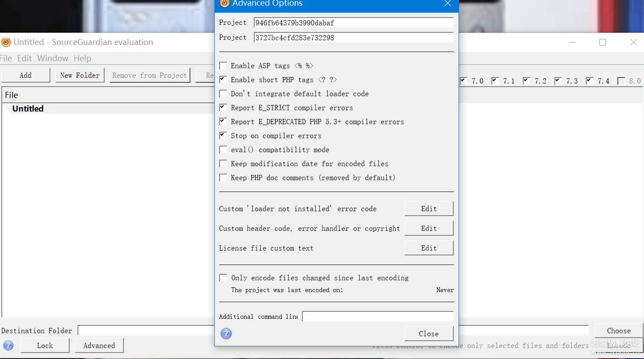Viewport: 644px width, 359px height.
Task: Toggle PHP version 7.1 checkbox
Action: [495, 81]
